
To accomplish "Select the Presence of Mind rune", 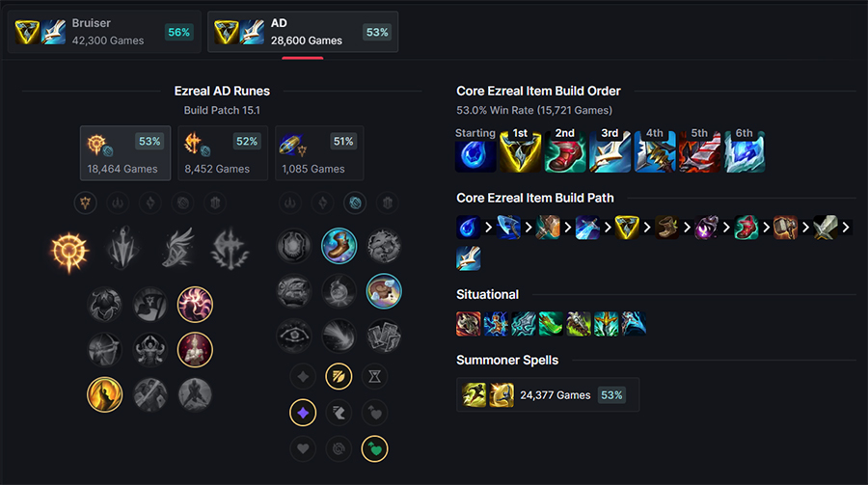I will tap(195, 305).
